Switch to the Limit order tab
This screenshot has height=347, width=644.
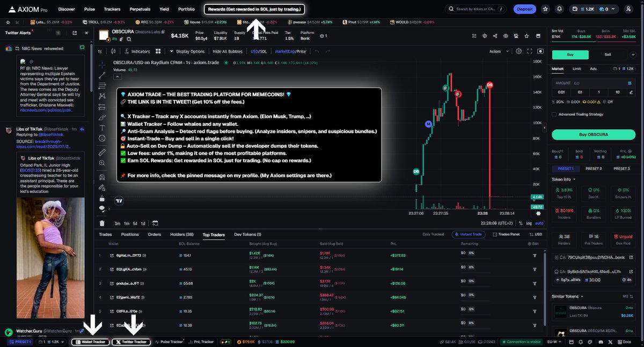pos(576,69)
